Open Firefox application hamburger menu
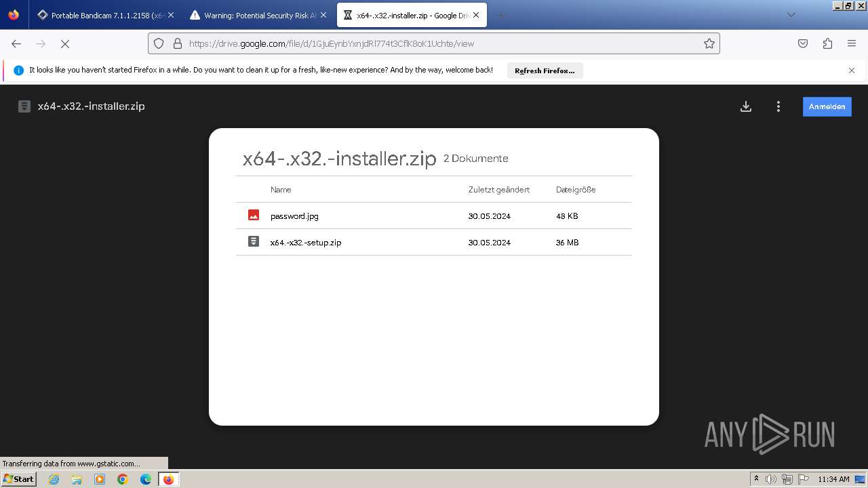The image size is (868, 488). pos(852,43)
